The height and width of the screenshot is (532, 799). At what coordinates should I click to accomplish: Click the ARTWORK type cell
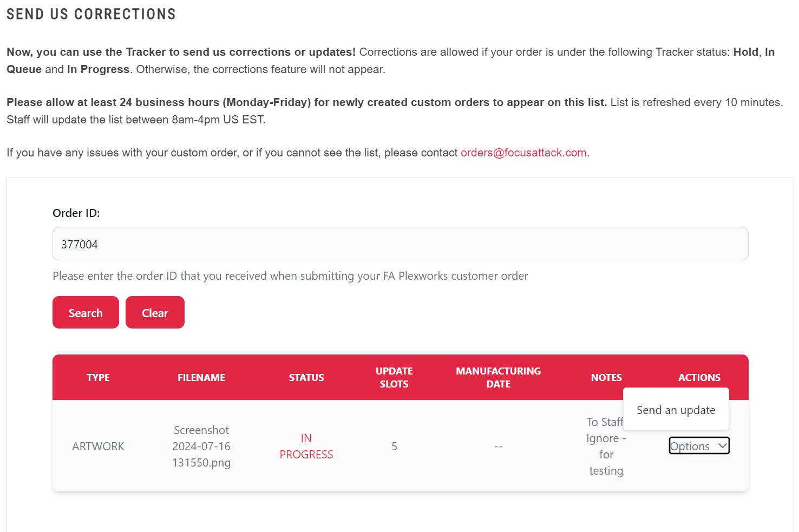pyautogui.click(x=98, y=446)
